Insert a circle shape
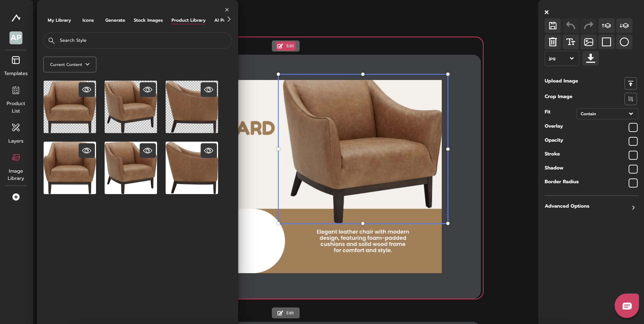644x324 pixels. pyautogui.click(x=624, y=42)
